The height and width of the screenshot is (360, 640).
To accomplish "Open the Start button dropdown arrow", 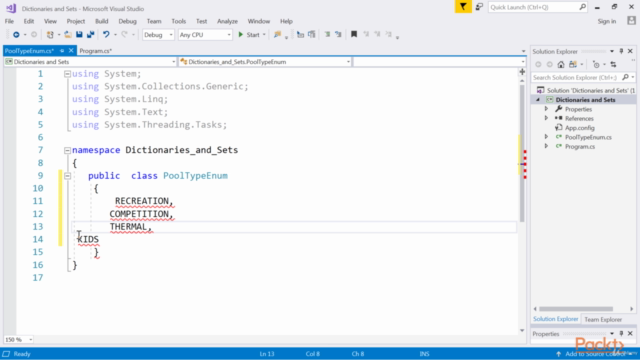I will 264,35.
